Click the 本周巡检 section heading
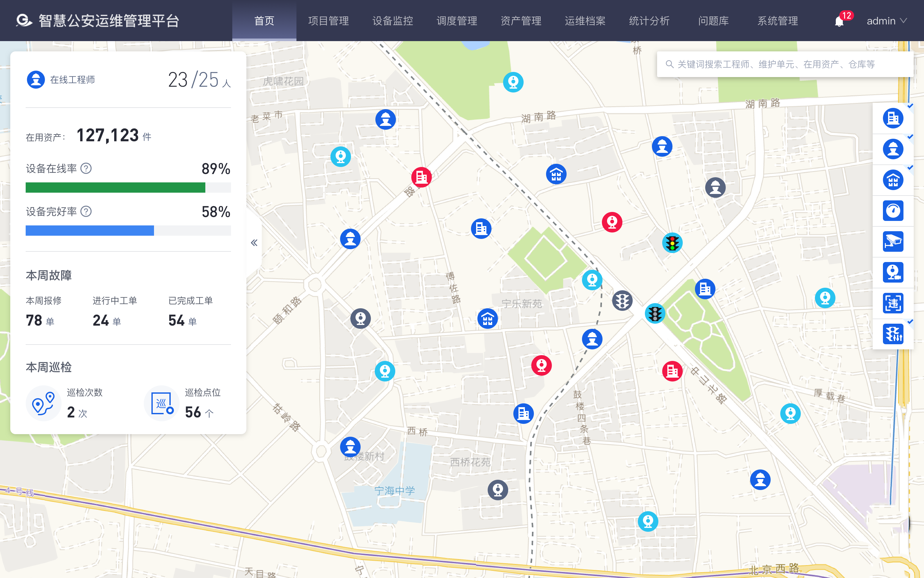924x578 pixels. pos(48,367)
